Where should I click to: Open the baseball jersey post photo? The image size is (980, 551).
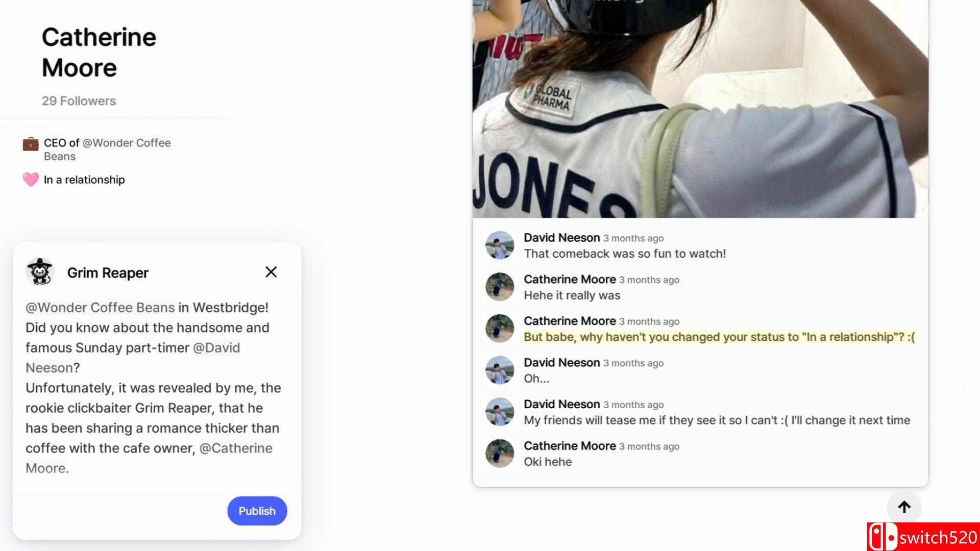click(700, 109)
